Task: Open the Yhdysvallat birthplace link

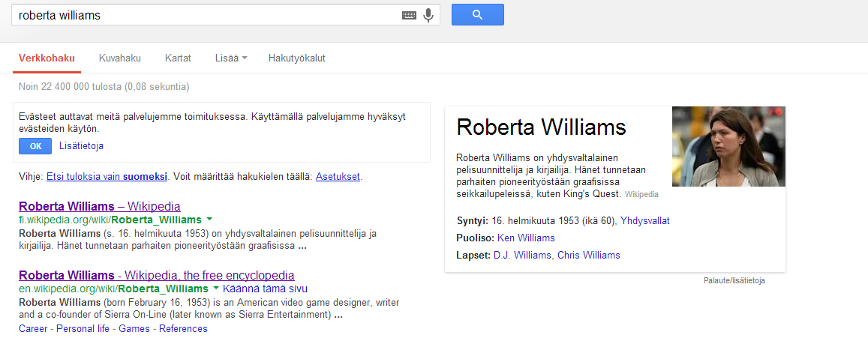Action: pyautogui.click(x=644, y=220)
